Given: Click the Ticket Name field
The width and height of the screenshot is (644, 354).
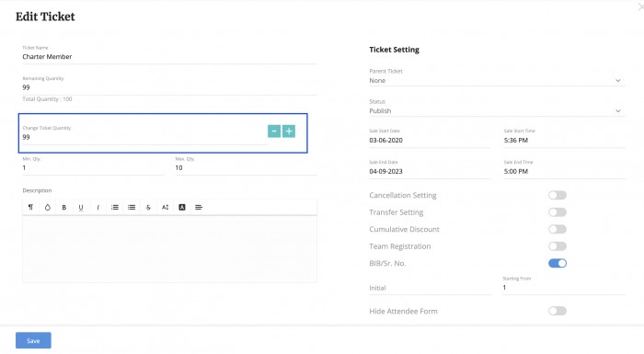Looking at the screenshot, I should tap(169, 57).
